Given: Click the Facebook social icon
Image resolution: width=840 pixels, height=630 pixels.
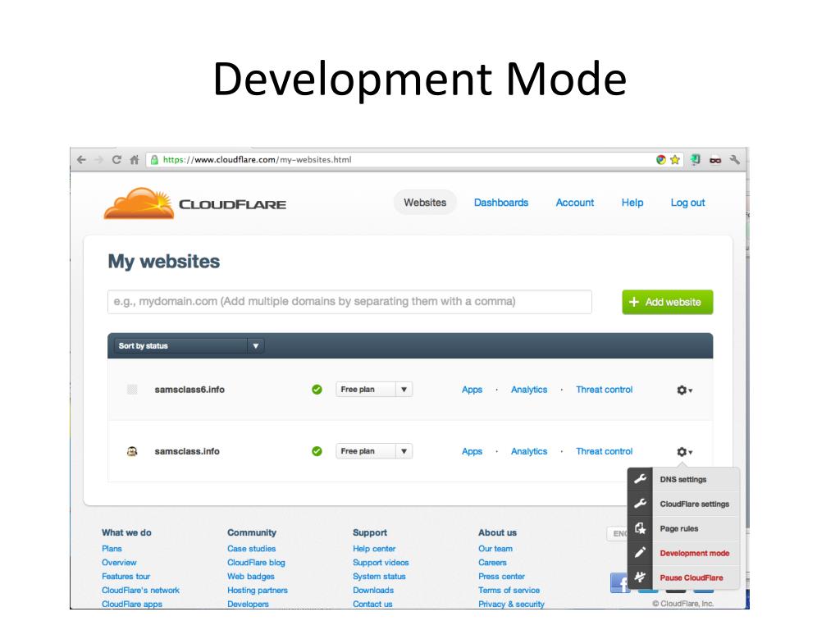Looking at the screenshot, I should pos(619,582).
